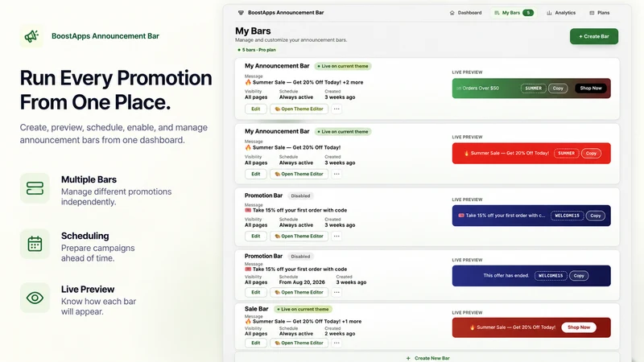Open Theme Editor for second announcement bar

(299, 174)
